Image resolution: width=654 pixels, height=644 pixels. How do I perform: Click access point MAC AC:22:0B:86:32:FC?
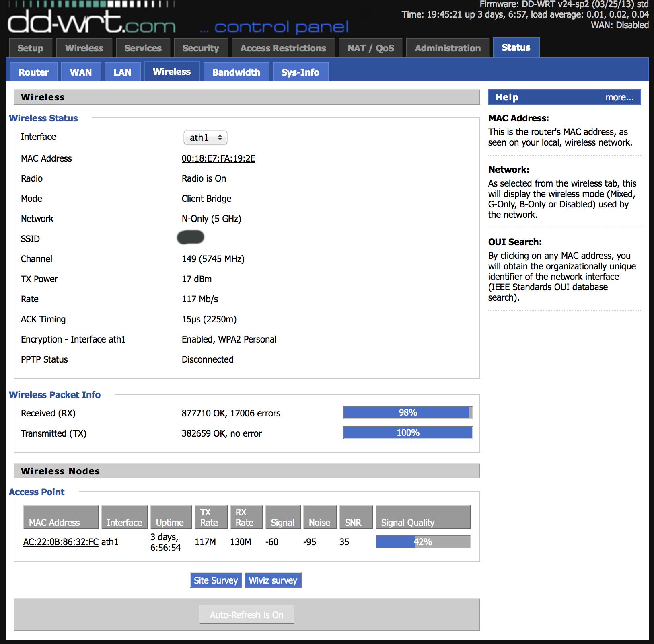[x=61, y=542]
